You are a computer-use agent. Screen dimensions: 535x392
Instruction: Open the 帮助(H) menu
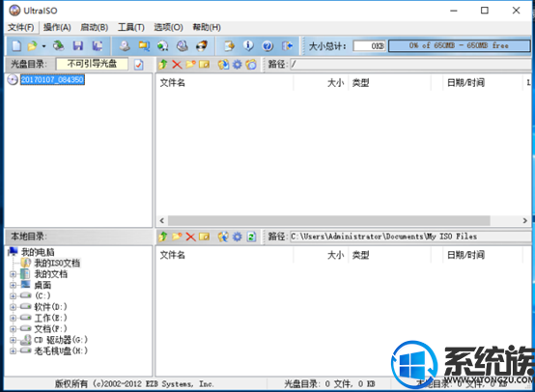(207, 27)
